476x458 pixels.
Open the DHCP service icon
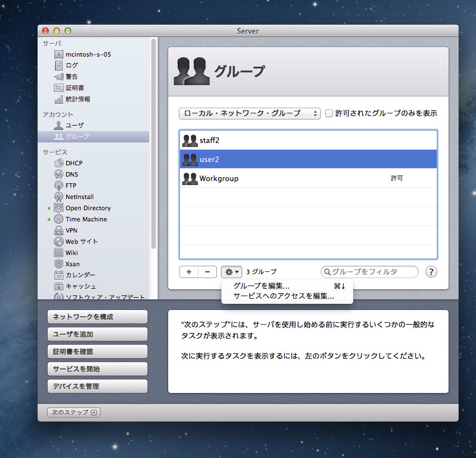tap(59, 163)
